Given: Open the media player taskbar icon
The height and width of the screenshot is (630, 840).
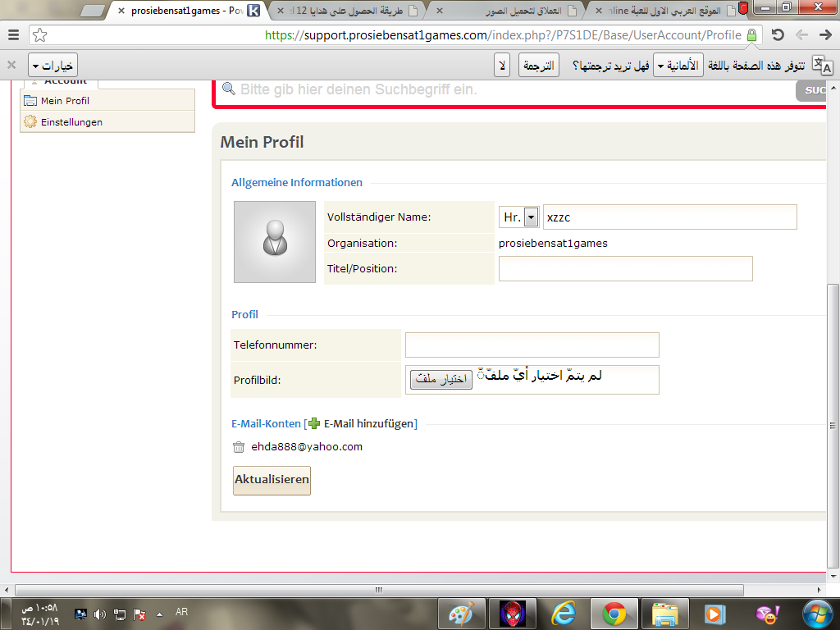Looking at the screenshot, I should 715,614.
